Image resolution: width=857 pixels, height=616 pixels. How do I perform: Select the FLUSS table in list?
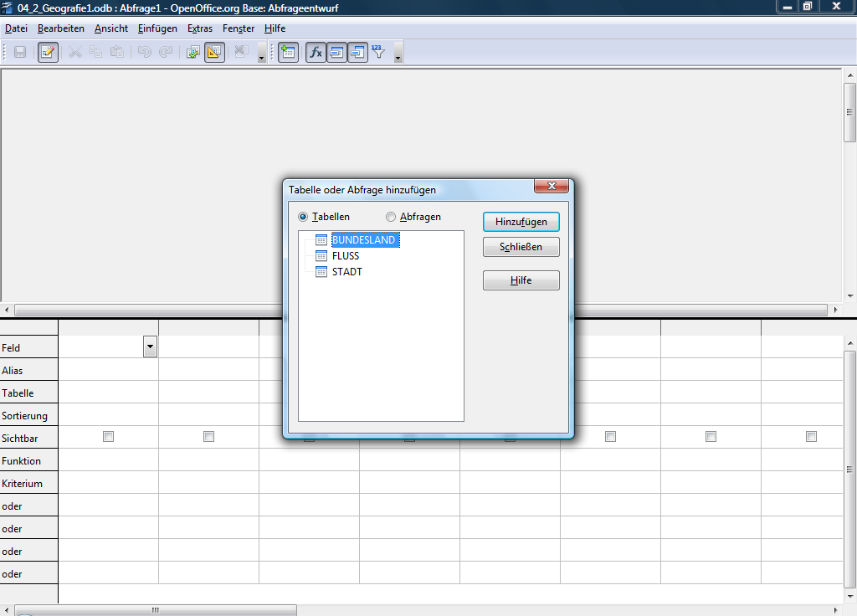point(345,256)
